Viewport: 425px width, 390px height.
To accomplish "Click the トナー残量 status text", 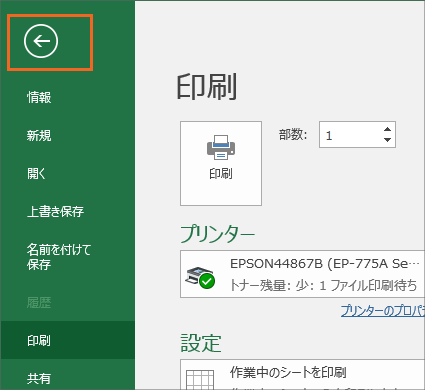I will 323,286.
